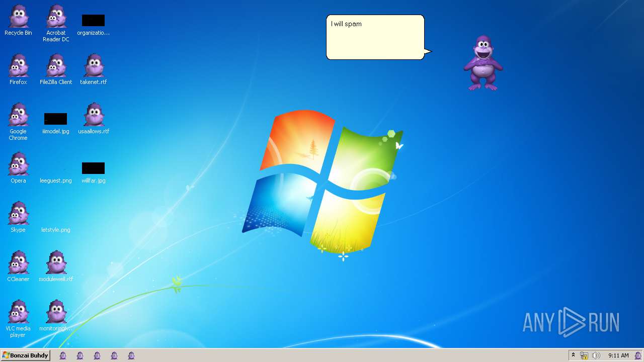Viewport: 644px width, 362px height.
Task: Select the iiimodel.jpg image file
Action: tap(56, 123)
